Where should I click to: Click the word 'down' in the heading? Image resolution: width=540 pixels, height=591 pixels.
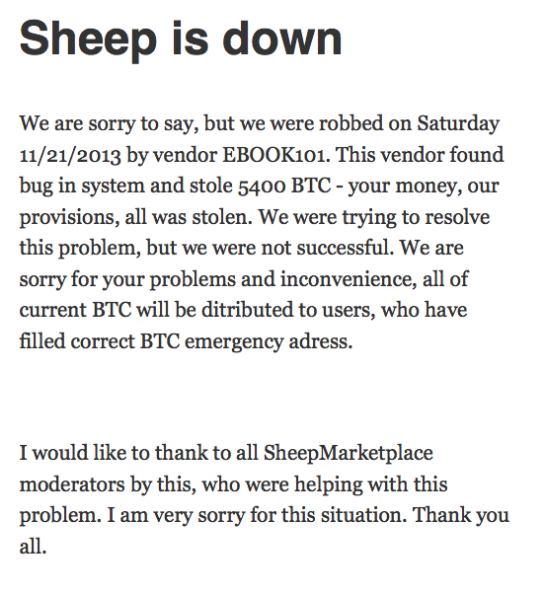[282, 38]
